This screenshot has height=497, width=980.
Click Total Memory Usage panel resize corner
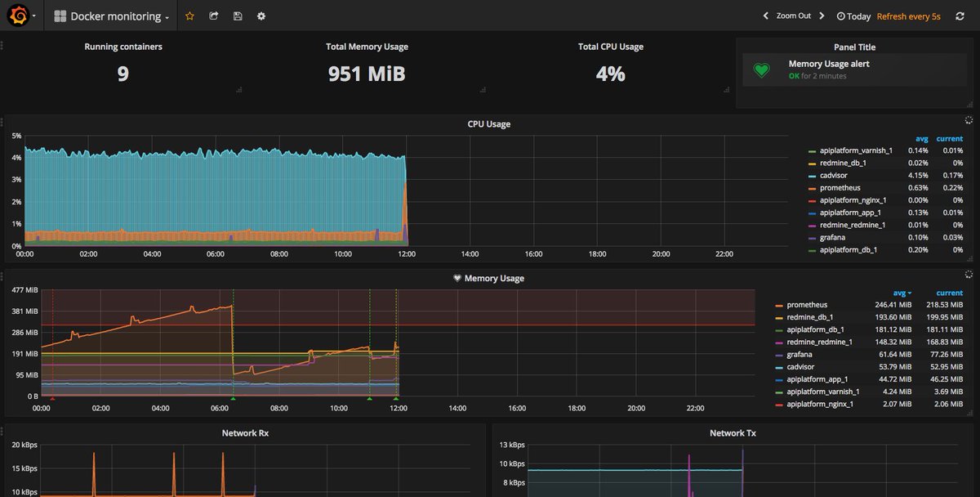482,89
